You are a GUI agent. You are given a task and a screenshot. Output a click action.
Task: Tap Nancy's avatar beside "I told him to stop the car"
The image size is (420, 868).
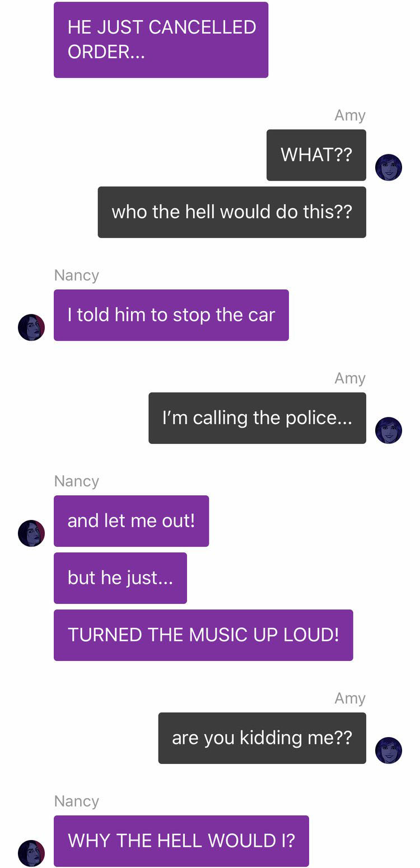[x=31, y=327]
